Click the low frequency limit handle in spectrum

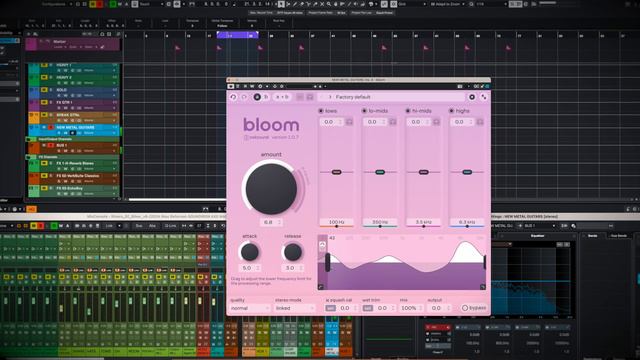tap(327, 262)
